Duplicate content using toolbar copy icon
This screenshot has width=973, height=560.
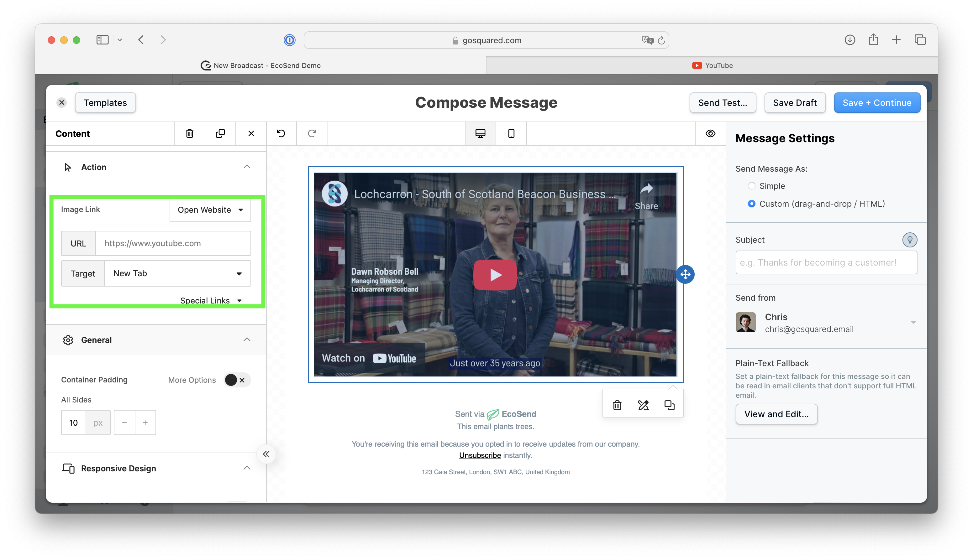pyautogui.click(x=220, y=133)
